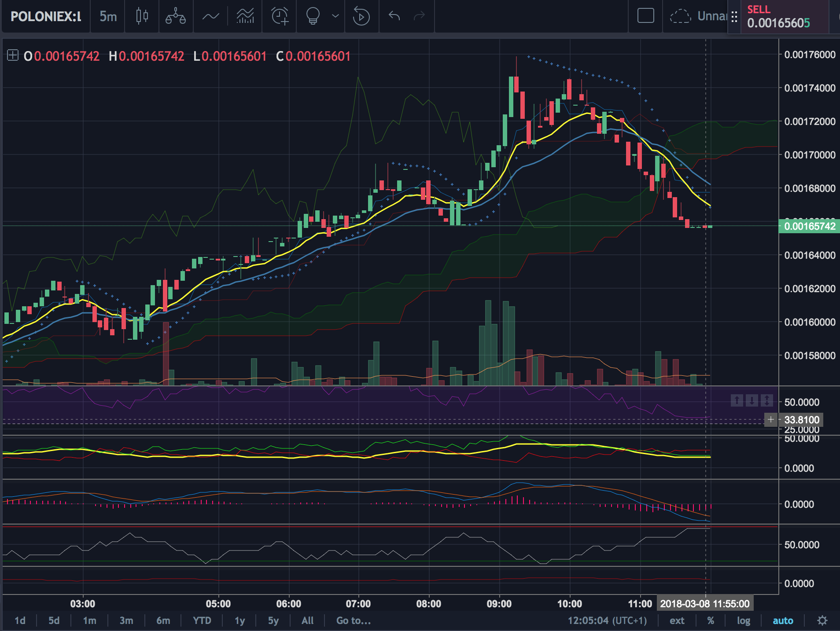Click the Low value 0.00165601 in legend
Image resolution: width=840 pixels, height=631 pixels.
click(234, 56)
